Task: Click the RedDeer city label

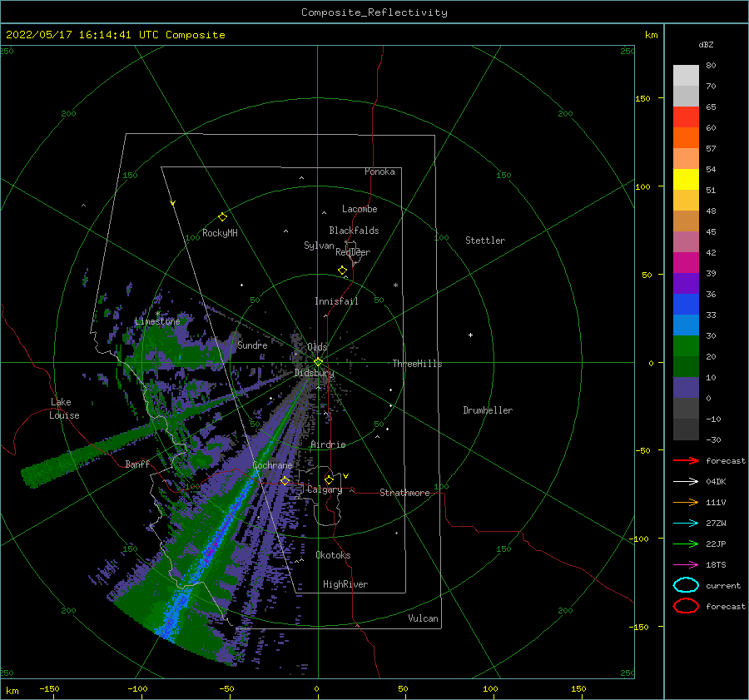Action: click(353, 252)
